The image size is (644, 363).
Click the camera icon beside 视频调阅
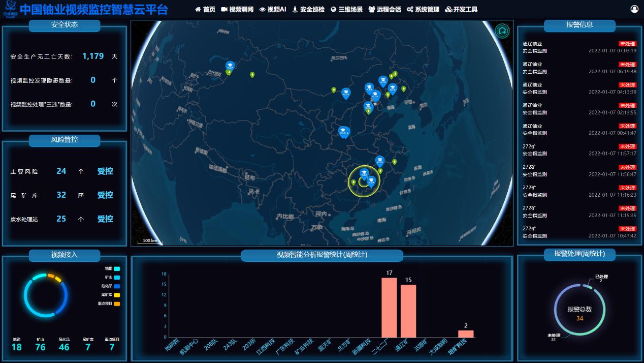click(x=224, y=9)
